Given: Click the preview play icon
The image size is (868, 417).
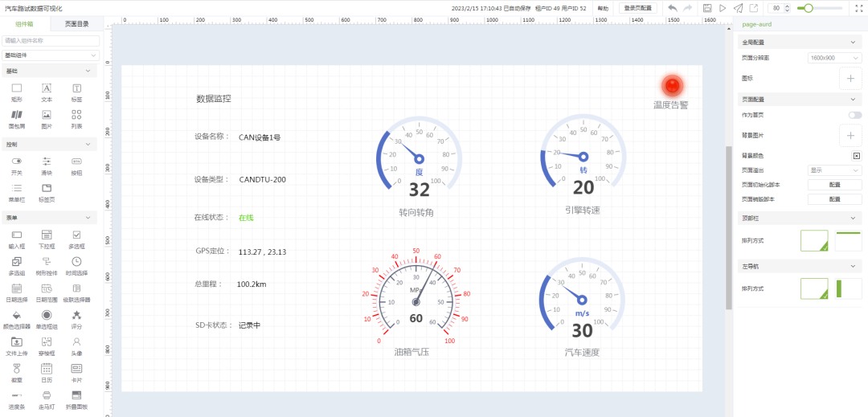Looking at the screenshot, I should (723, 8).
